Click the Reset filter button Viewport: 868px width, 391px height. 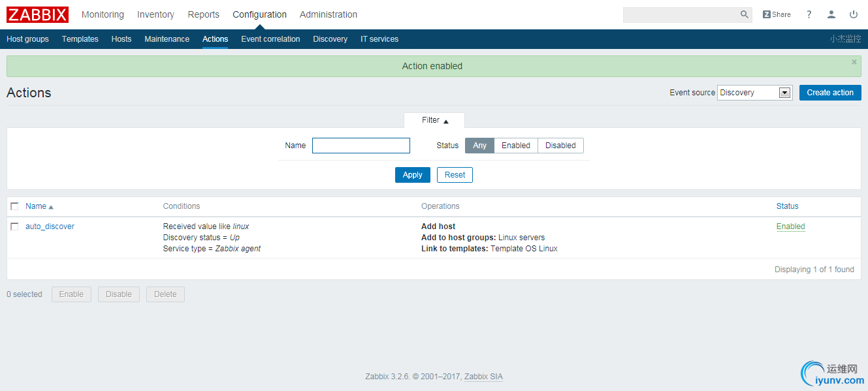(455, 175)
